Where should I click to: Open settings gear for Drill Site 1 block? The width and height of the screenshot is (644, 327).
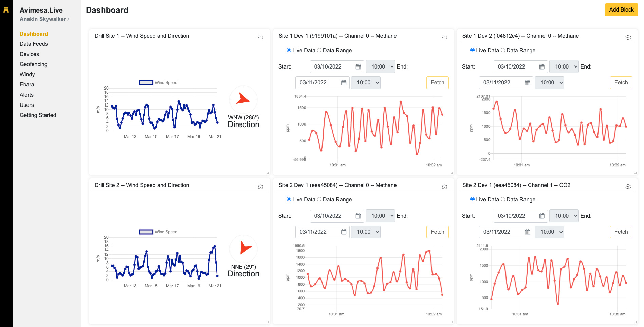click(260, 37)
